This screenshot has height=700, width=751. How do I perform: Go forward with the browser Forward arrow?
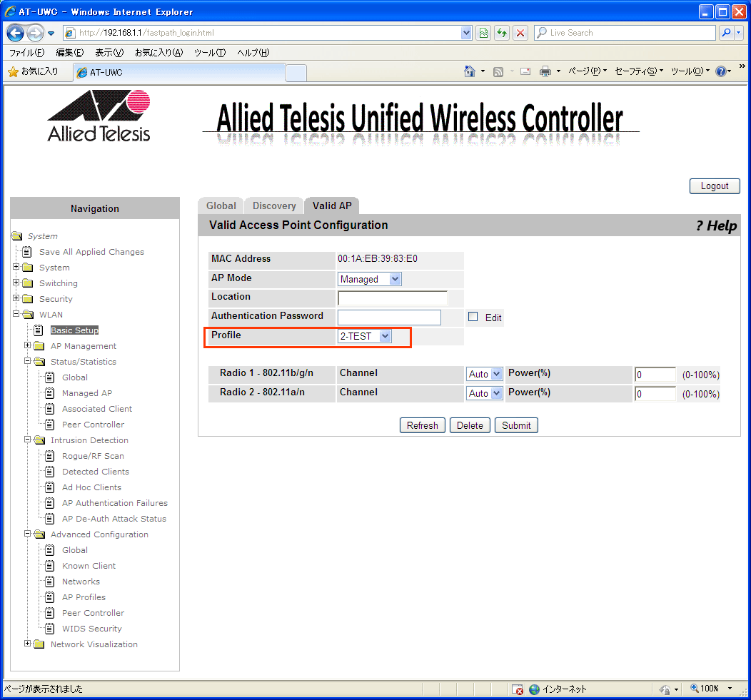35,33
